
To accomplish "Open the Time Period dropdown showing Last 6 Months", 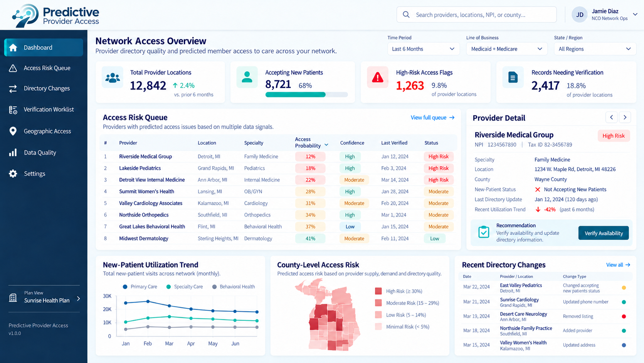I will coord(423,49).
